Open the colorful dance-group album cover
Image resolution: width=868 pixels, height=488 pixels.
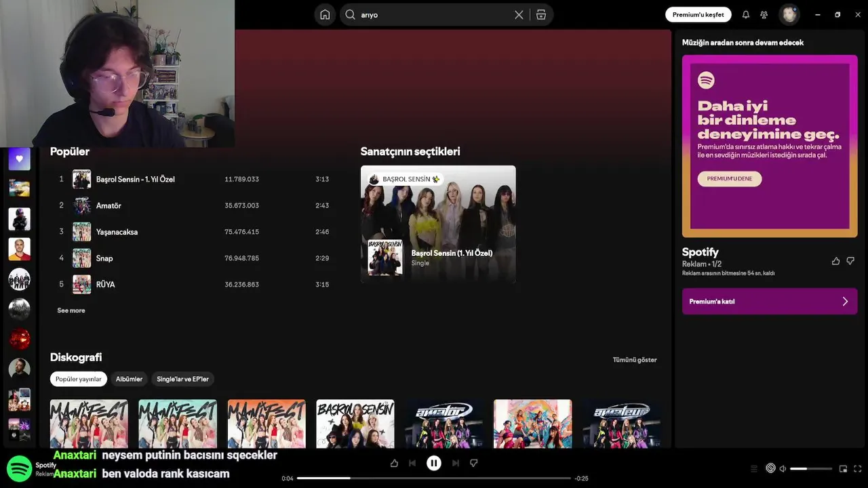[533, 424]
